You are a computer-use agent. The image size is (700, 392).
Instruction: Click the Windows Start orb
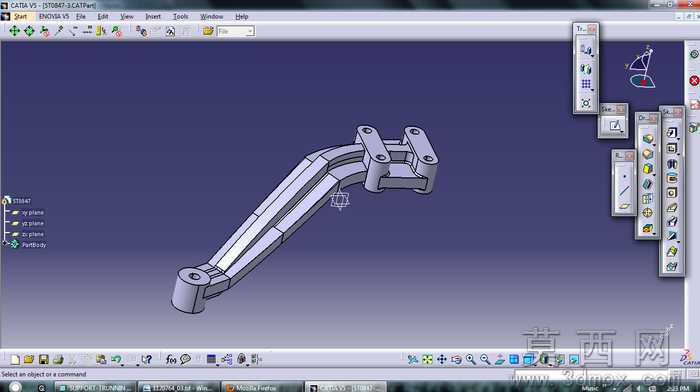(16, 387)
